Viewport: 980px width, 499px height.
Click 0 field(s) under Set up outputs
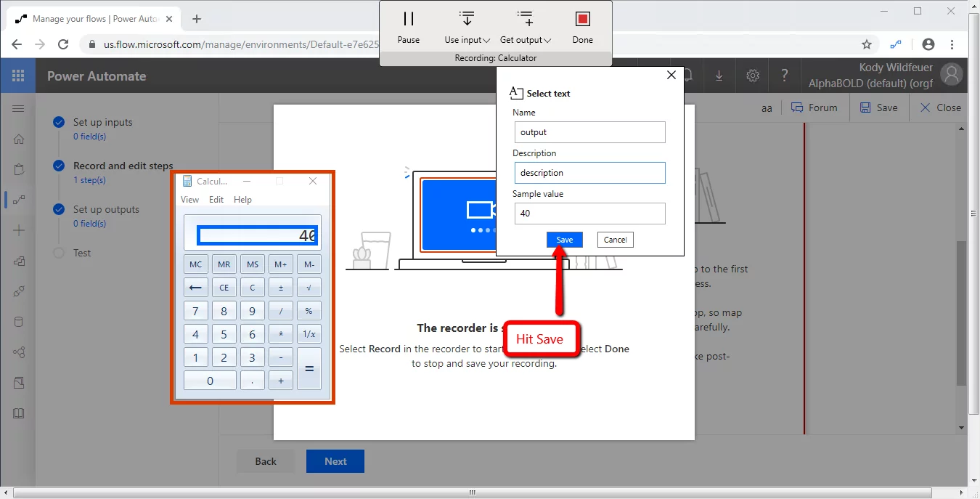89,224
